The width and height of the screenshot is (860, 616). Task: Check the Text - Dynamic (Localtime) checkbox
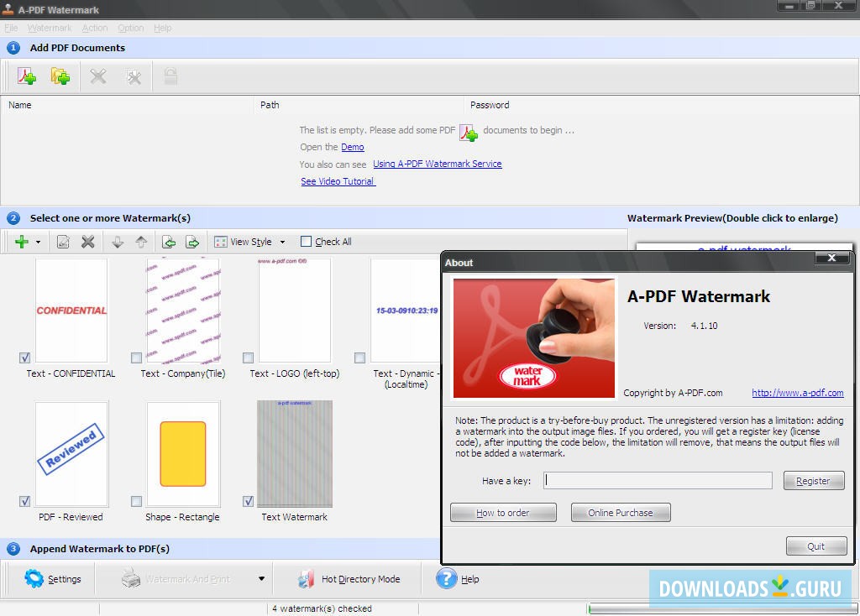click(359, 358)
